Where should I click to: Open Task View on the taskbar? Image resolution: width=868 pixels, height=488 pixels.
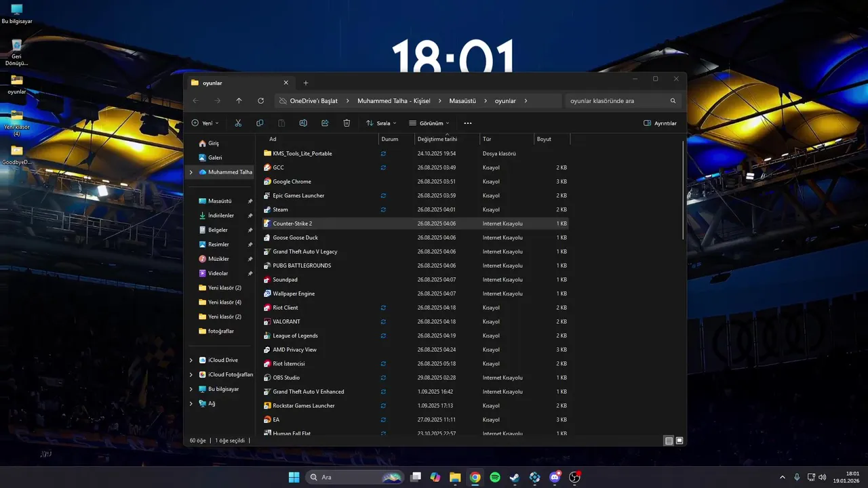click(x=416, y=477)
